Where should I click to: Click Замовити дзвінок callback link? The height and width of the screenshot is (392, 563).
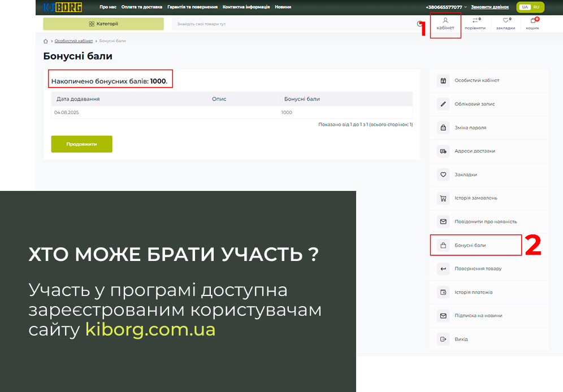(490, 7)
